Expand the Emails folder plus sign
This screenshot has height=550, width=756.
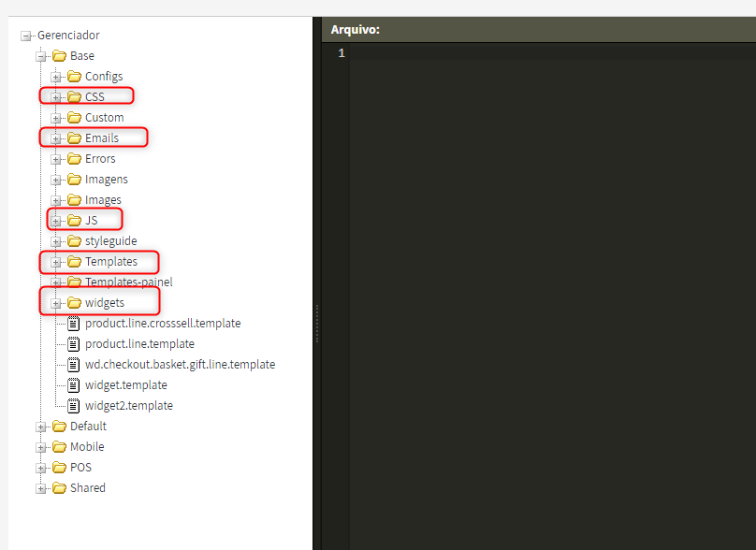pyautogui.click(x=56, y=138)
